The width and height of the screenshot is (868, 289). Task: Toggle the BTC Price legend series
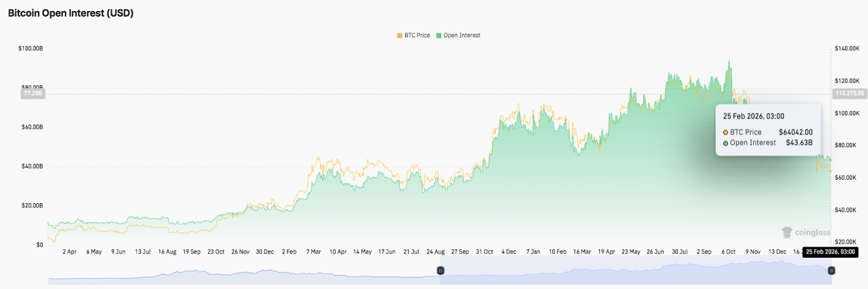tap(416, 36)
